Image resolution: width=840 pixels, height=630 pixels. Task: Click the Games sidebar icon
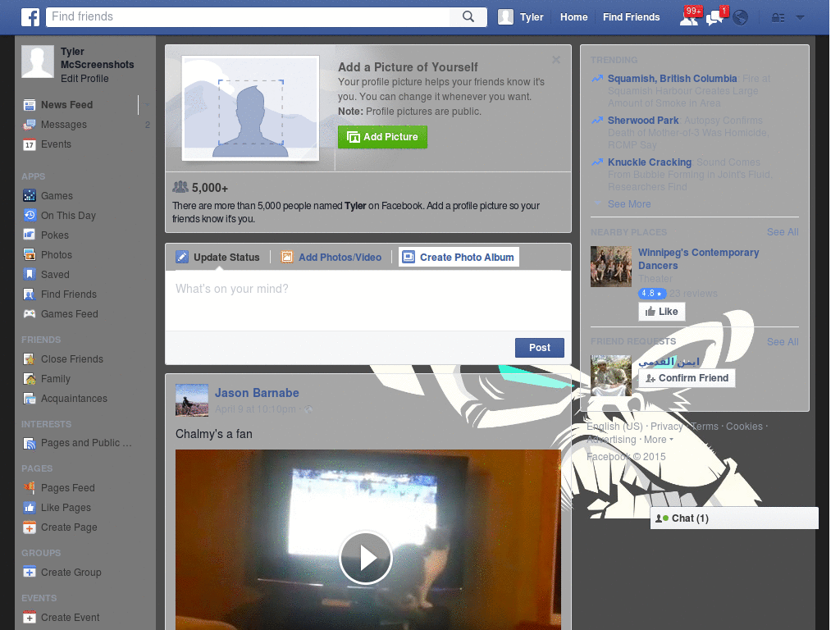30,195
